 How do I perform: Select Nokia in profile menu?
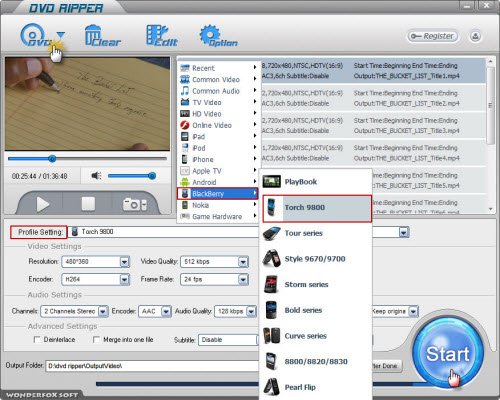219,205
